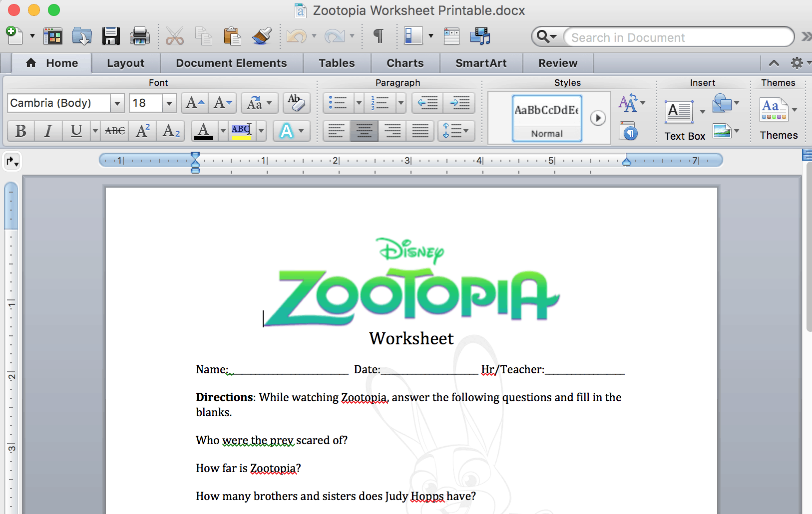Open the highlight color dropdown
The width and height of the screenshot is (812, 514).
(x=261, y=131)
